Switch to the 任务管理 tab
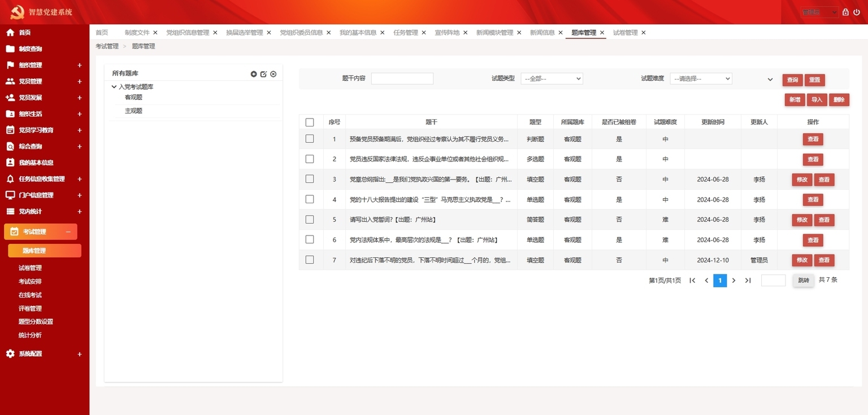 click(406, 33)
